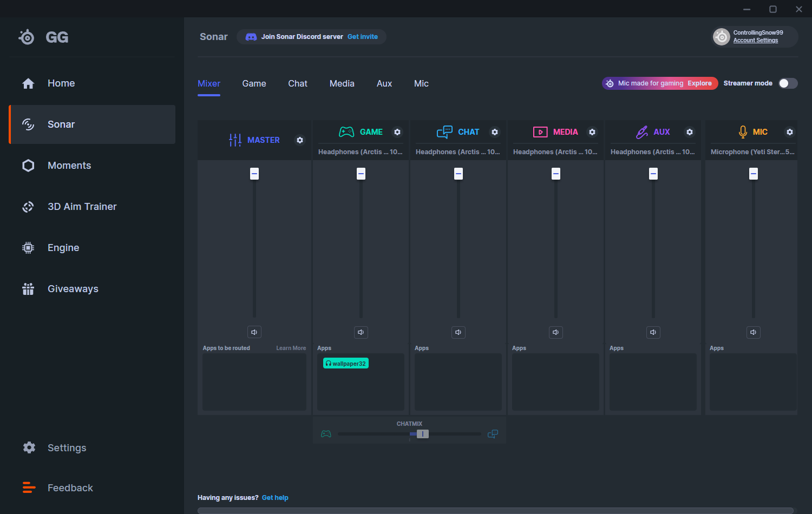Click the MASTER sliders icon

235,140
